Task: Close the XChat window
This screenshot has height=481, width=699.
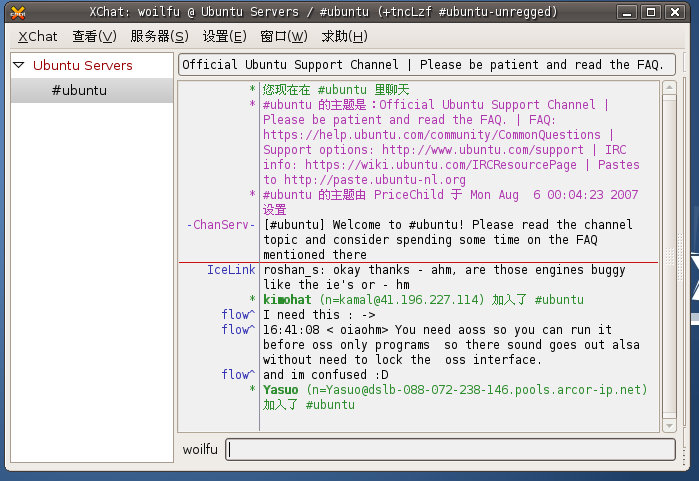Action: point(673,13)
